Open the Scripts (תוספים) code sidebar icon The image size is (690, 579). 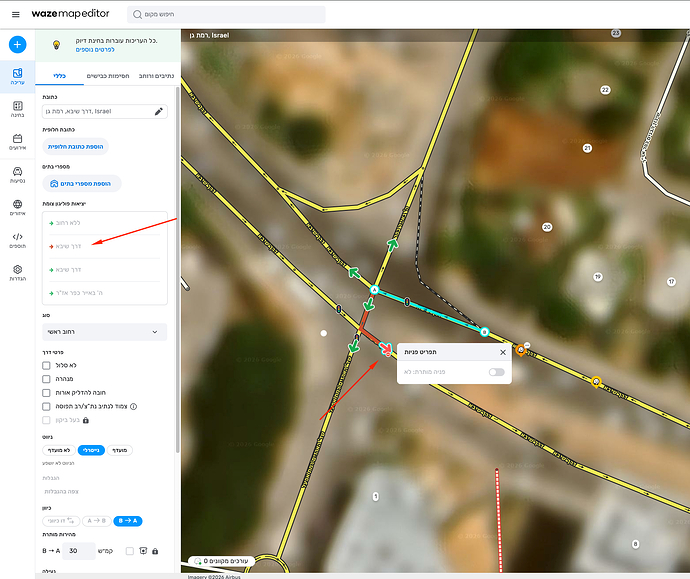tap(18, 240)
